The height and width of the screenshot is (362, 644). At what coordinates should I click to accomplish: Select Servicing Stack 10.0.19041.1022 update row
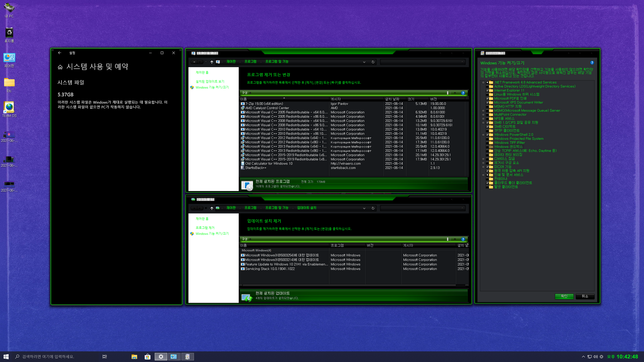click(x=354, y=269)
